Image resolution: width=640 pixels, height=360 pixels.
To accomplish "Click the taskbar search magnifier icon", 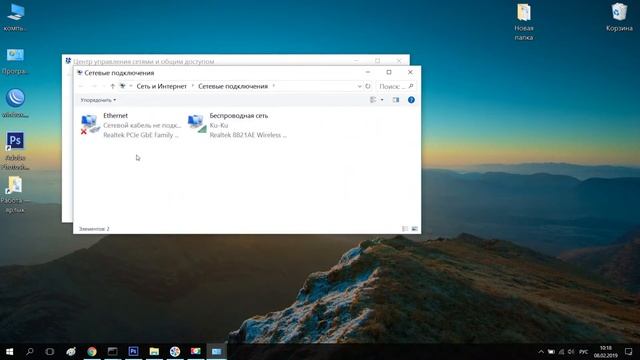I will pyautogui.click(x=29, y=351).
